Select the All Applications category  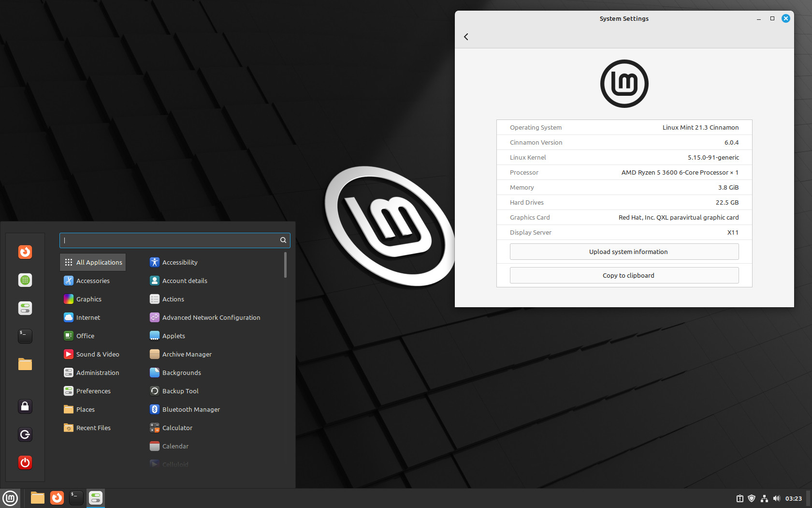point(93,262)
